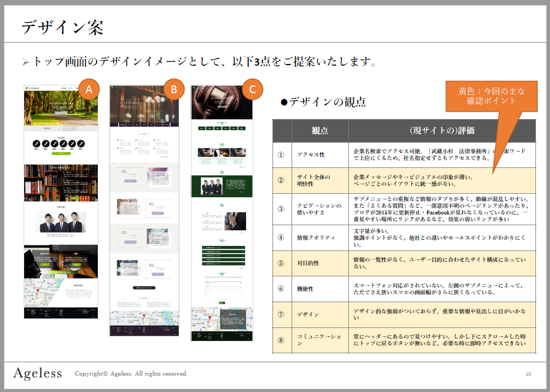Image resolution: width=550 pixels, height=392 pixels.
Task: Select the circled number ② in the table
Action: click(x=281, y=180)
